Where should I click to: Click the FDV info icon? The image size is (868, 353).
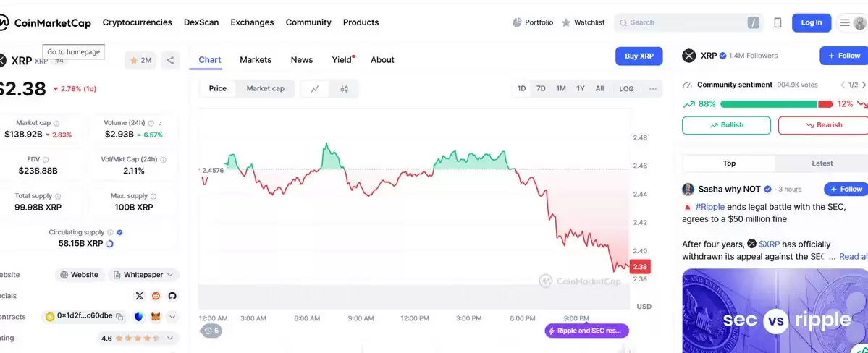tap(46, 159)
